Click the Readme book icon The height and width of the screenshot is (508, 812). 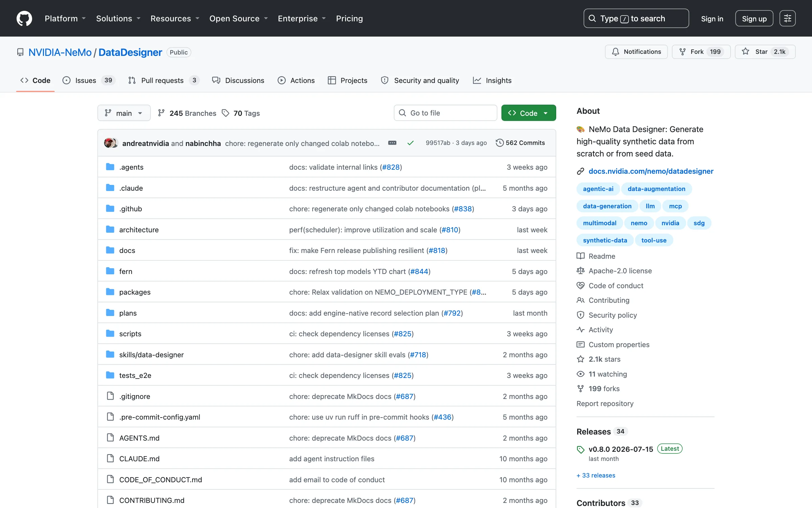pos(581,256)
